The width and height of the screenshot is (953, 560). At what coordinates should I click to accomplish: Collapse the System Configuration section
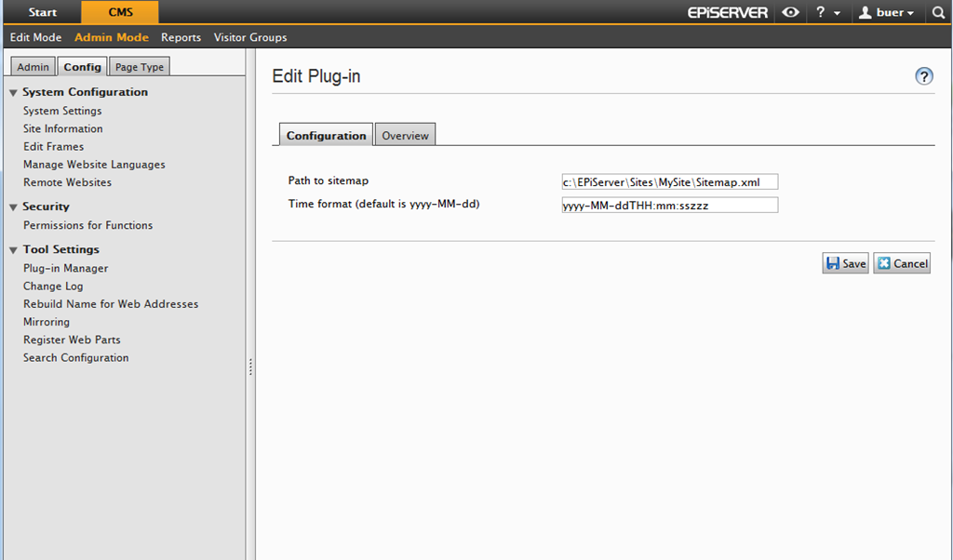pos(13,92)
